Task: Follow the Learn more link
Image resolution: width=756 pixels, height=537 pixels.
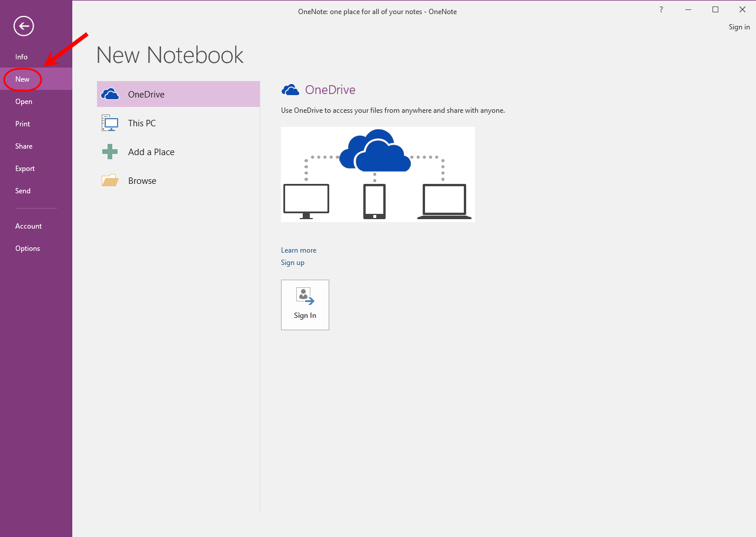Action: coord(299,250)
